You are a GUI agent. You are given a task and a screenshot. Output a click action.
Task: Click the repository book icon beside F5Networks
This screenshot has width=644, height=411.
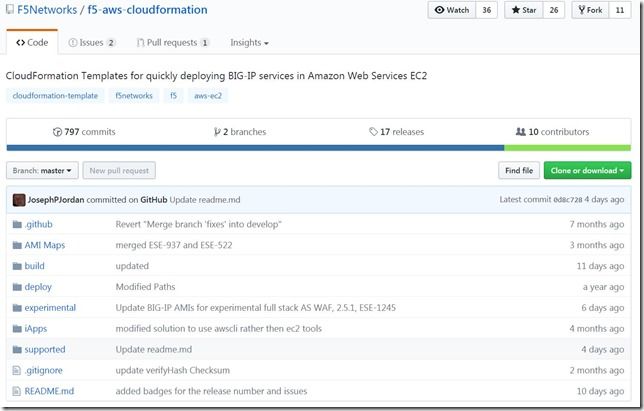(9, 10)
